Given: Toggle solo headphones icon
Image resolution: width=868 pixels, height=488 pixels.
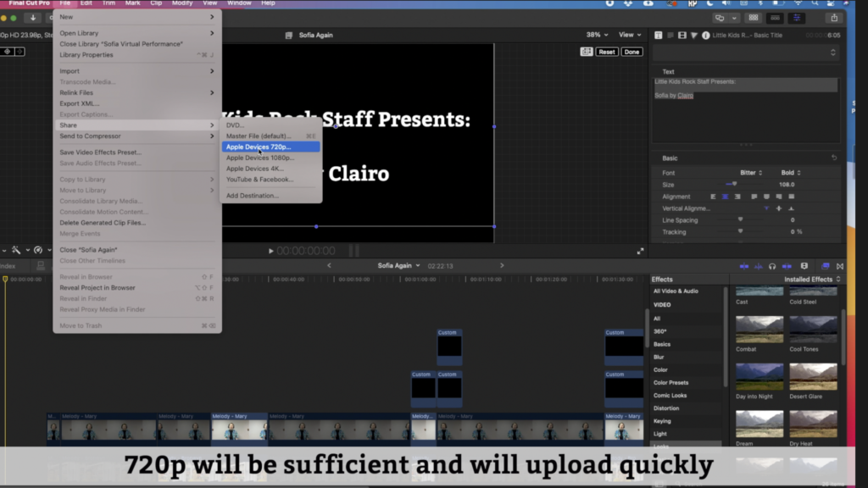Looking at the screenshot, I should click(772, 266).
